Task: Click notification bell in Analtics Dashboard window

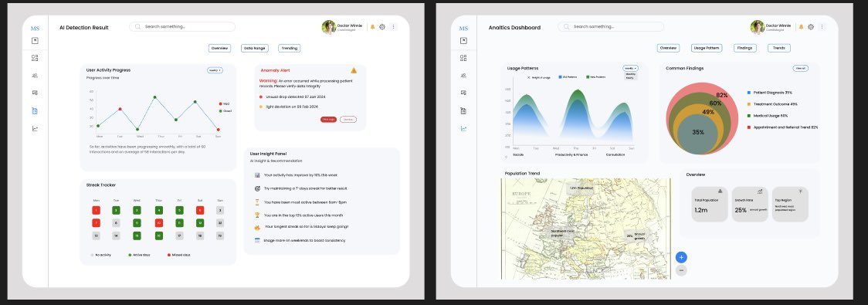Action: (801, 26)
